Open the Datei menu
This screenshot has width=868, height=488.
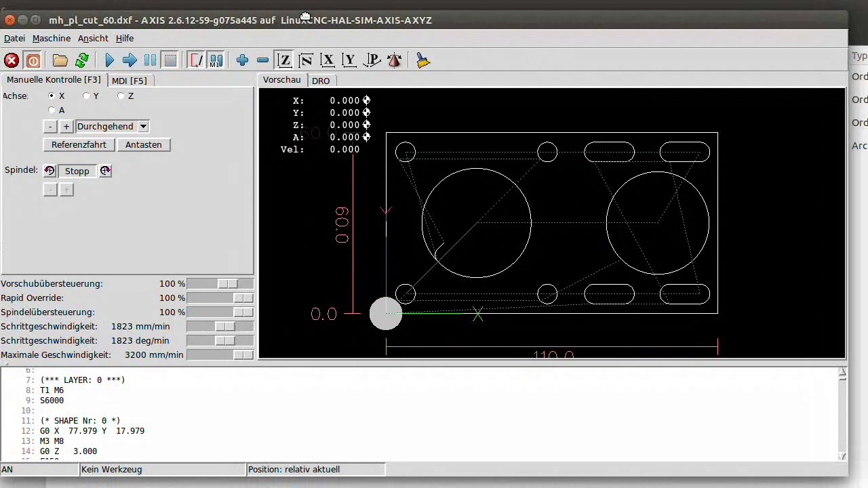[14, 39]
